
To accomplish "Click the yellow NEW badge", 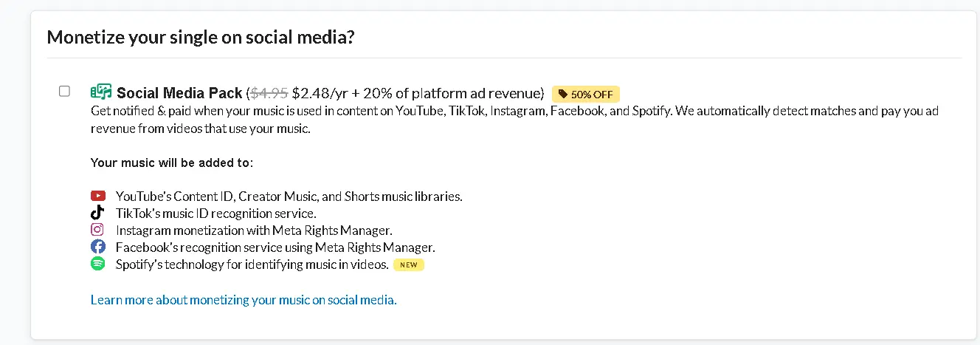I will tap(408, 264).
